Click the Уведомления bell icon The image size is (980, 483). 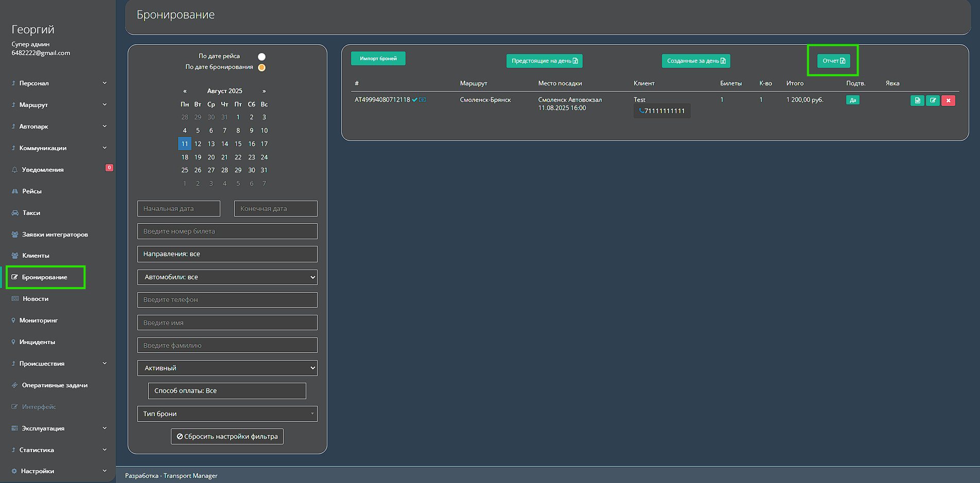[x=15, y=170]
